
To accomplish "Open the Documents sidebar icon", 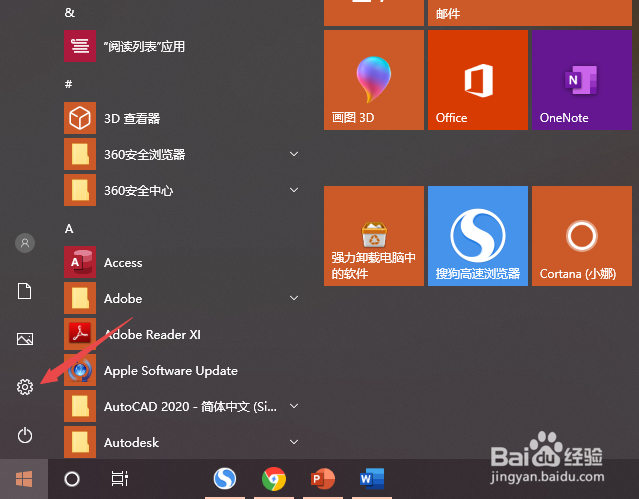I will (x=24, y=291).
